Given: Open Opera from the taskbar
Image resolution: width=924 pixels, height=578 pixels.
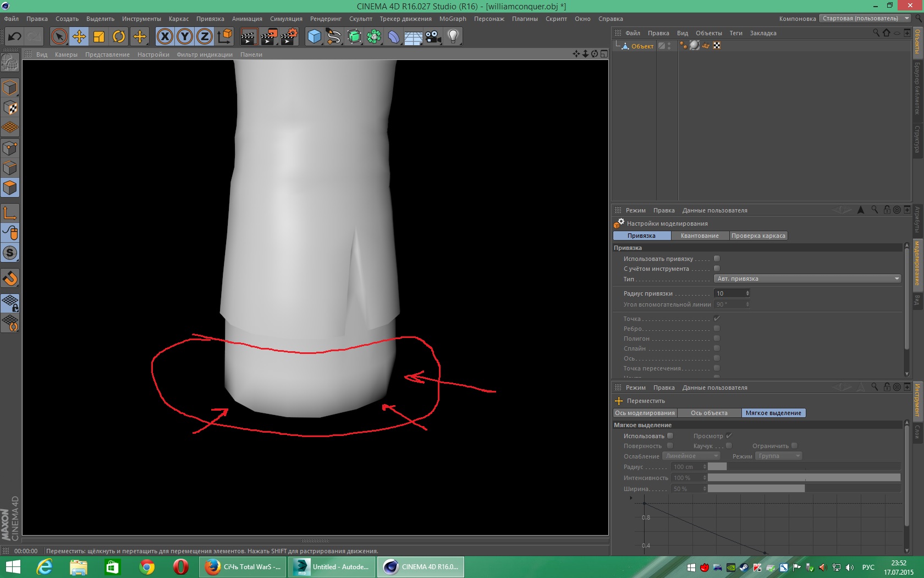Looking at the screenshot, I should (181, 567).
